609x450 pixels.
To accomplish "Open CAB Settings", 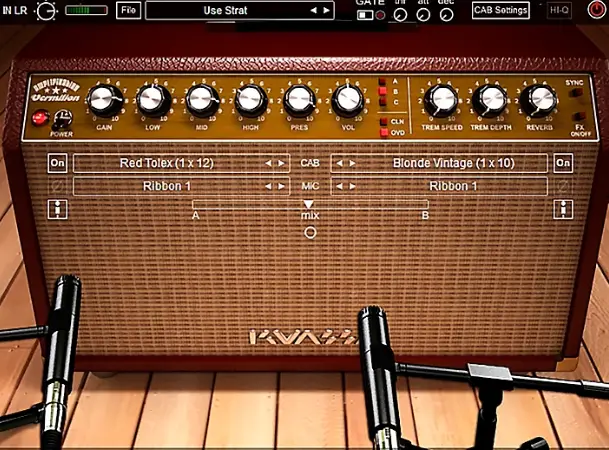I will (501, 10).
